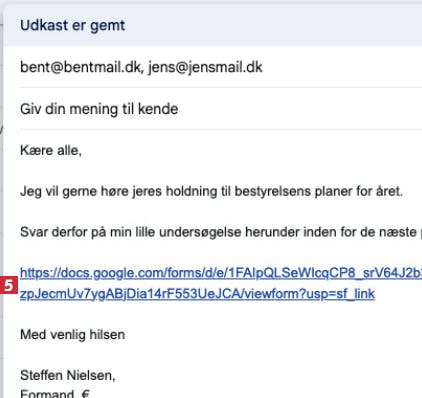Select recipient bent@bentmail.dk
422x398 pixels.
[x=80, y=67]
